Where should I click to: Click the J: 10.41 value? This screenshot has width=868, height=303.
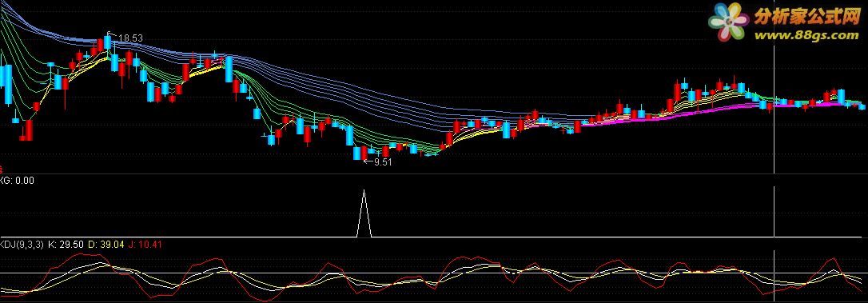click(145, 244)
